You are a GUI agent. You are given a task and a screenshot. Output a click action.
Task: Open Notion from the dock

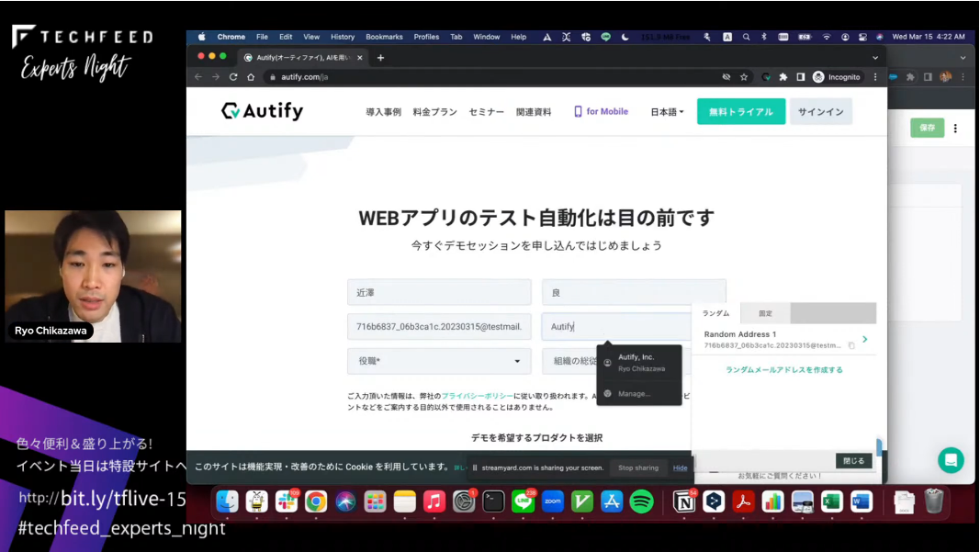[683, 501]
